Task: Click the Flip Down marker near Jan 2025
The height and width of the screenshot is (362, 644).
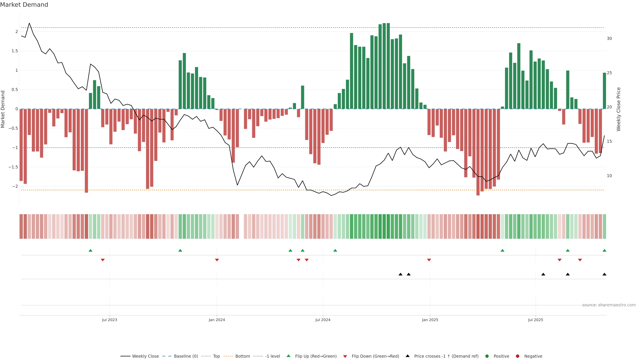Action: [x=429, y=260]
